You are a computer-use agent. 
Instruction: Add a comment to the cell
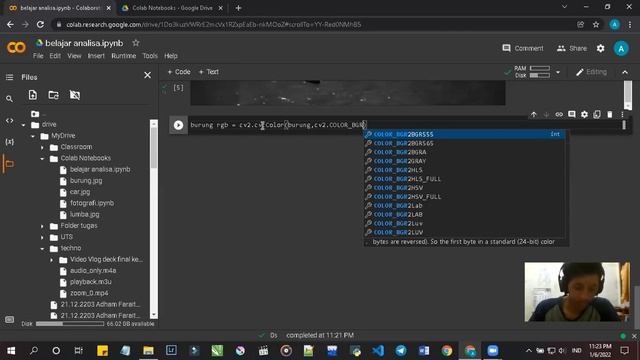[571, 115]
